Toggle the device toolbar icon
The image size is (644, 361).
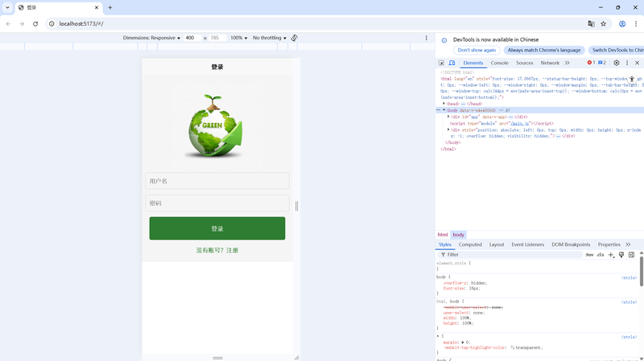(x=452, y=63)
